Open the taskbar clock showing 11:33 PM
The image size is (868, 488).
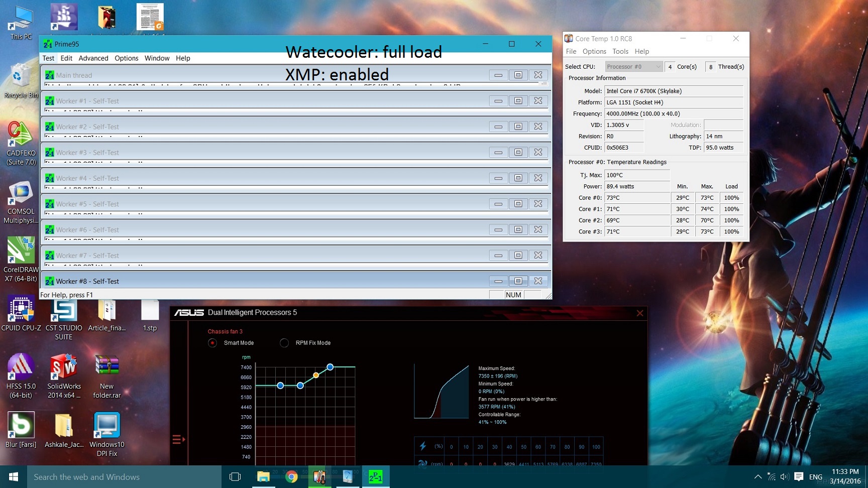pyautogui.click(x=845, y=476)
